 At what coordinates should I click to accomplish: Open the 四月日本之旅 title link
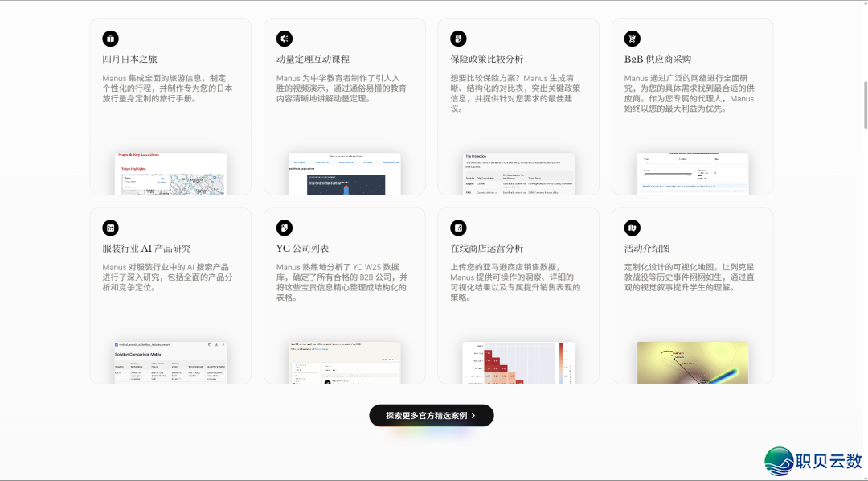click(129, 60)
